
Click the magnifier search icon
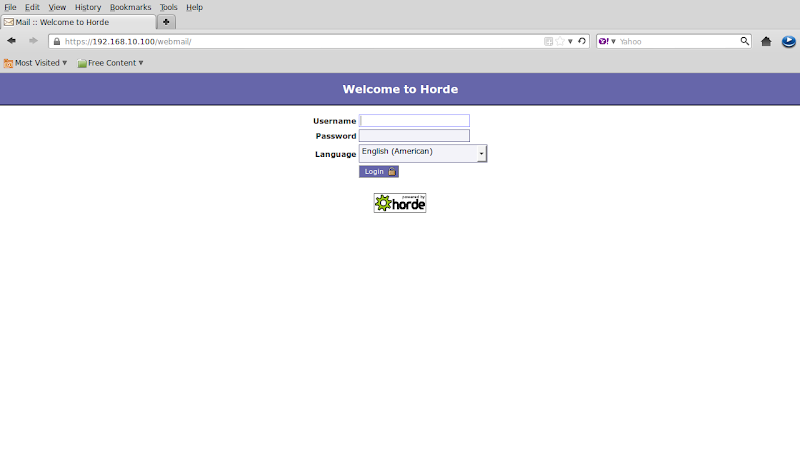745,41
